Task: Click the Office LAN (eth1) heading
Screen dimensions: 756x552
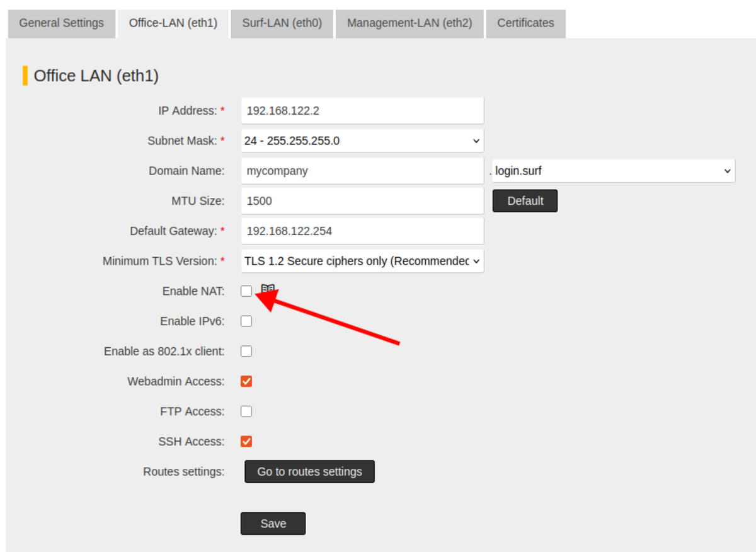Action: click(x=96, y=76)
